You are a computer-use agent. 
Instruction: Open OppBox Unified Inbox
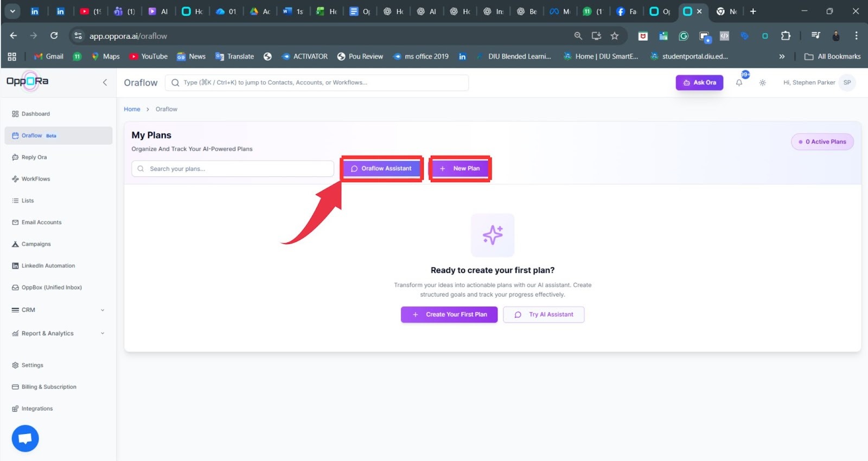[x=52, y=287]
